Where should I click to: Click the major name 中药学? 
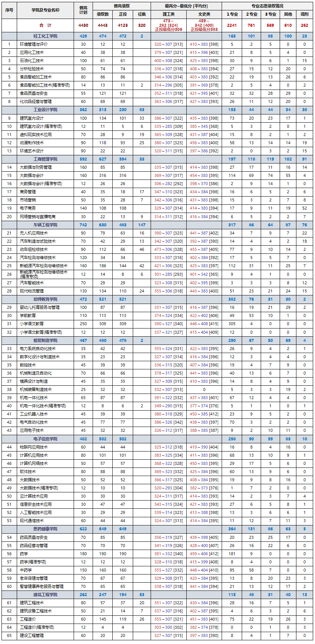click(26, 570)
